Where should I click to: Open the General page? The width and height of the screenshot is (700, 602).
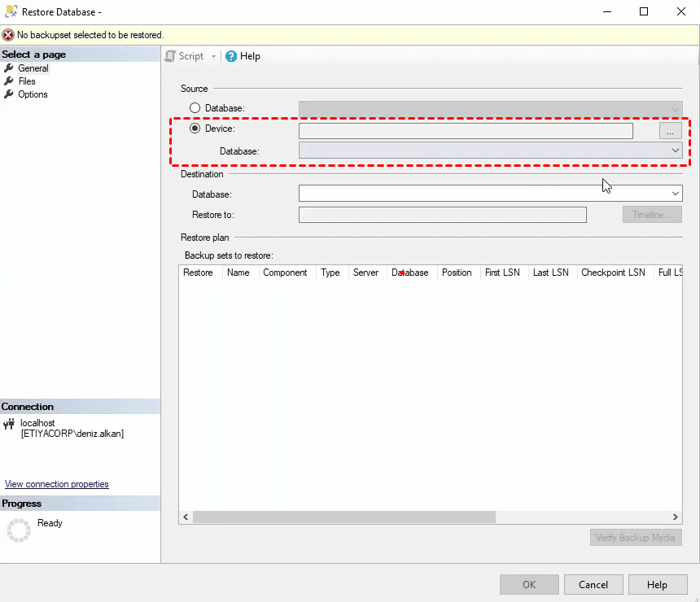point(33,68)
